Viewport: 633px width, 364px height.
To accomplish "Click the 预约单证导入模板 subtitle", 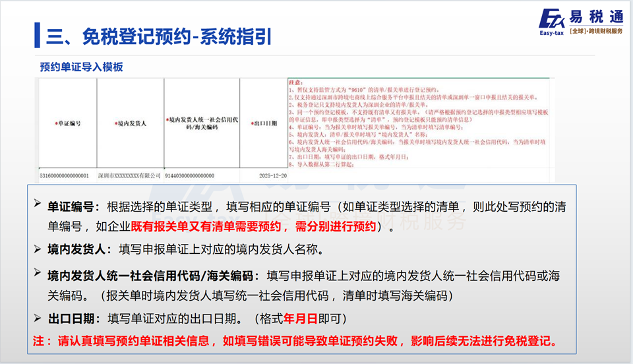I will 81,67.
